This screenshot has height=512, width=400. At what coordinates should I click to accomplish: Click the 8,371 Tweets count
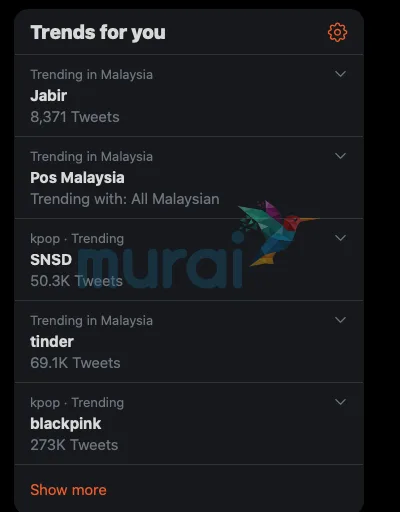click(x=75, y=117)
